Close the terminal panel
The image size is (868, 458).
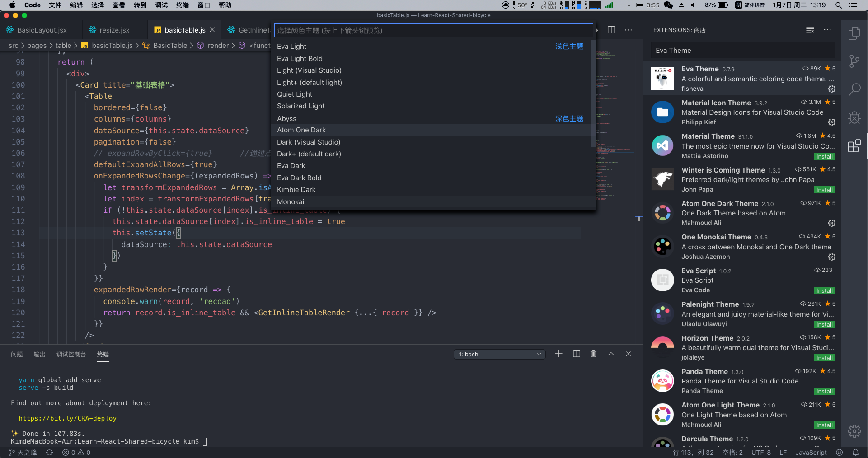coord(629,354)
